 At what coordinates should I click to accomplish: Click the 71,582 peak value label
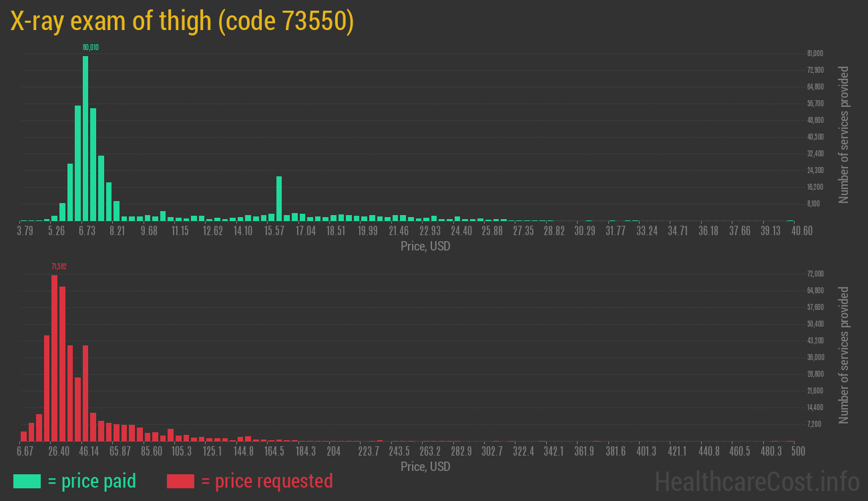tap(59, 267)
